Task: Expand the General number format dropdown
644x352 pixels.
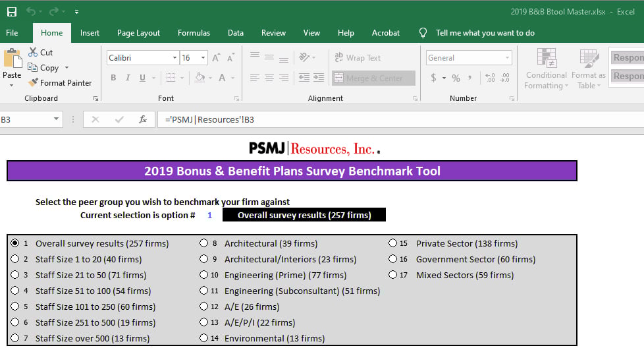Action: coord(507,58)
